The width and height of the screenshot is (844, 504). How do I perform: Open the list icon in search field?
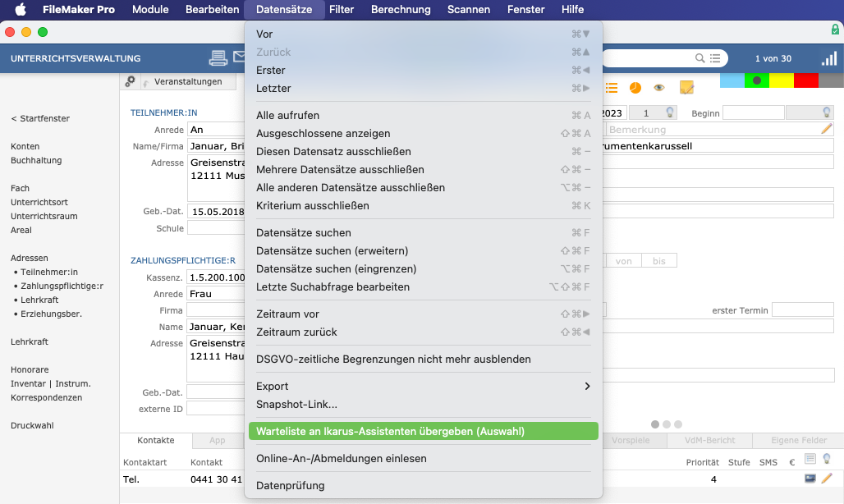715,58
